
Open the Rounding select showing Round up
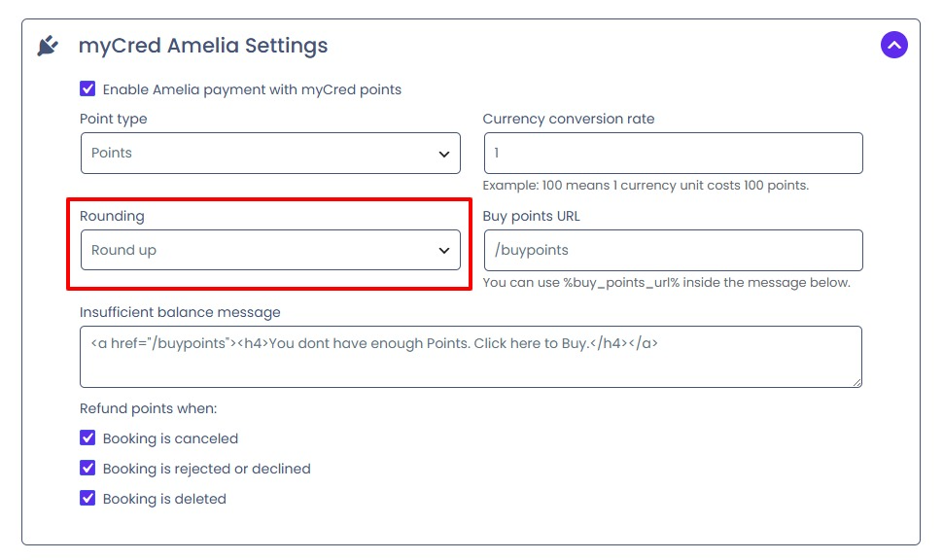click(x=270, y=250)
